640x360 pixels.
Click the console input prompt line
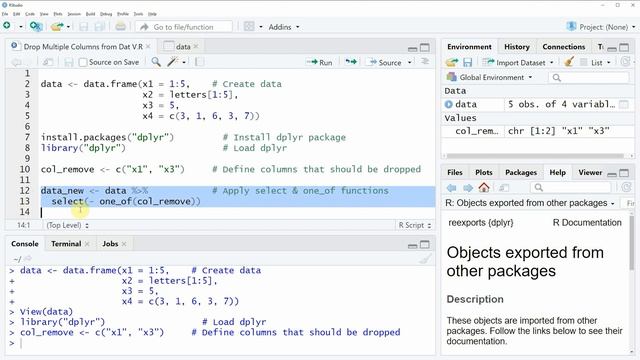point(220,343)
